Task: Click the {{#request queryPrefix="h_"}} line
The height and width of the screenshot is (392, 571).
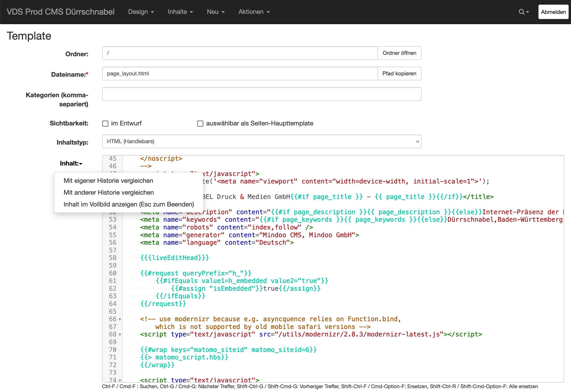Action: tap(196, 273)
